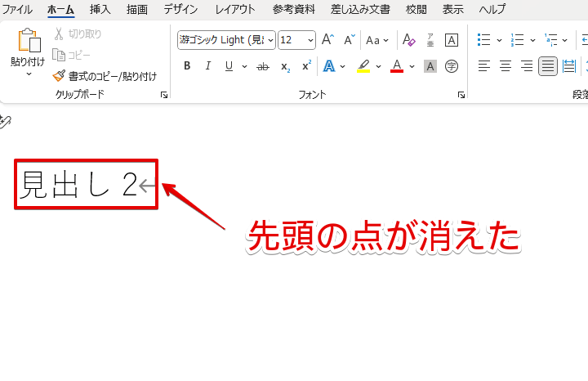
Task: Apply subscript formatting
Action: (285, 66)
